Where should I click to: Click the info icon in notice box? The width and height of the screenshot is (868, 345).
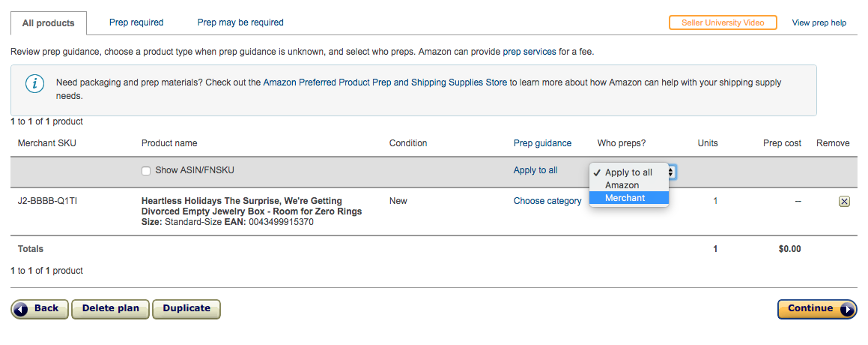tap(34, 84)
